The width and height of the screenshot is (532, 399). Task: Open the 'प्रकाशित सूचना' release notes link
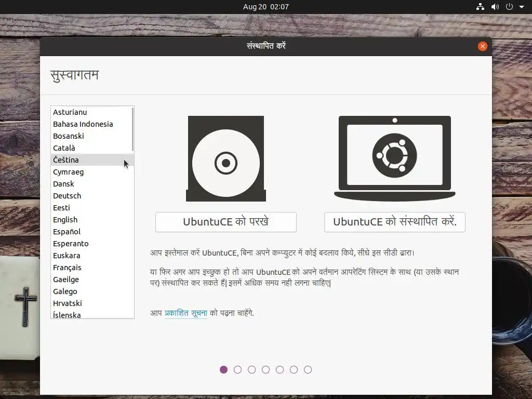(x=186, y=313)
